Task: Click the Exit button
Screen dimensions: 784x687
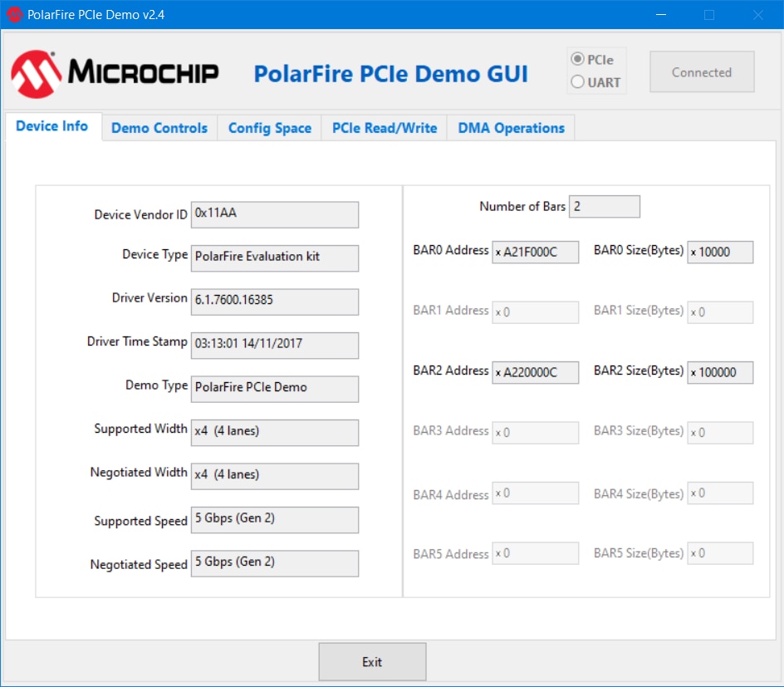Action: pos(373,661)
